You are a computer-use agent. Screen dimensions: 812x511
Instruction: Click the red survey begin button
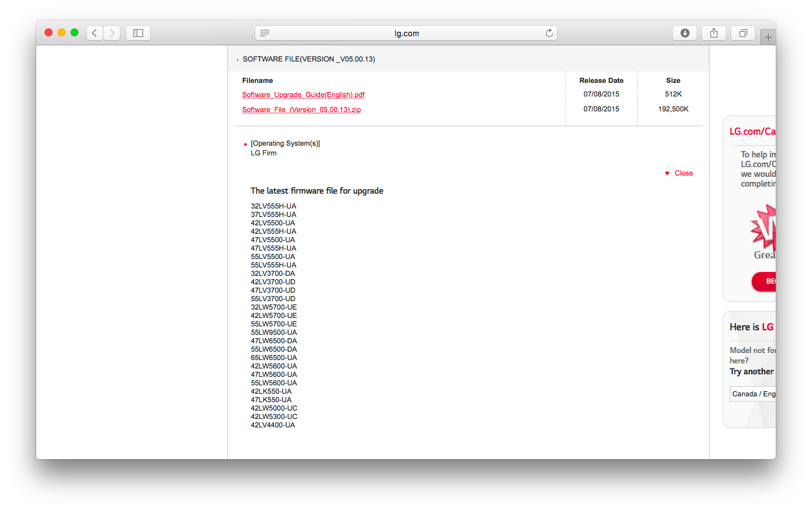tap(764, 282)
